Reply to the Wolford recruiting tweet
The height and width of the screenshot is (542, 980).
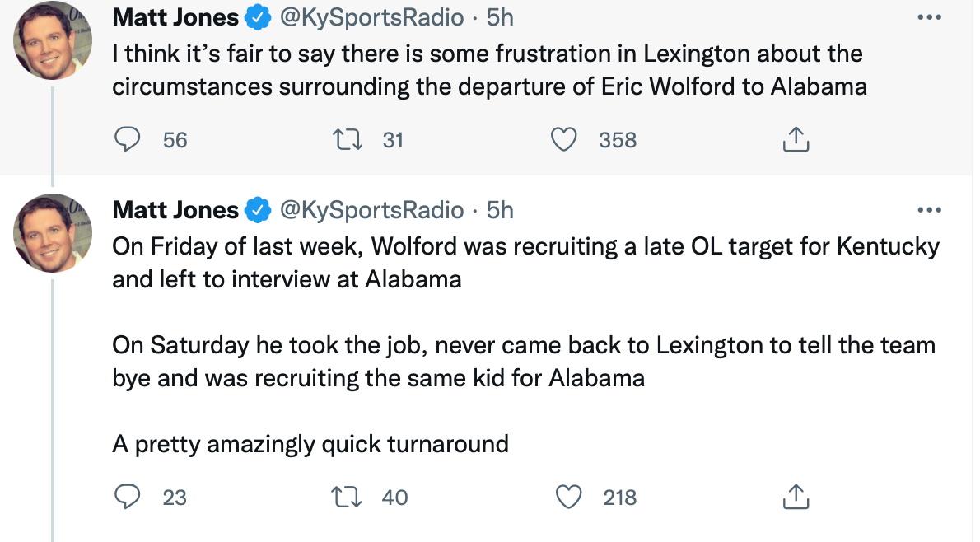click(126, 497)
